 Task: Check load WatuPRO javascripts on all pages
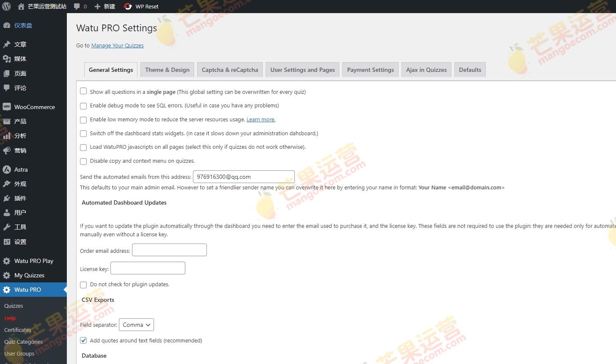coord(83,147)
